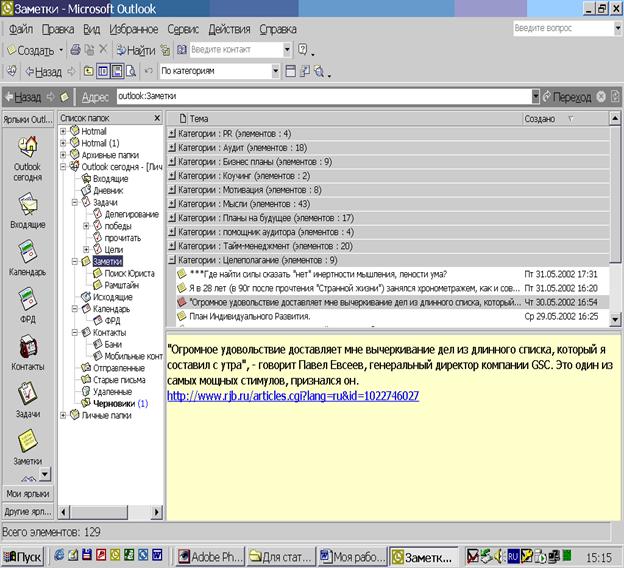Close the Список папок pane

[x=157, y=118]
